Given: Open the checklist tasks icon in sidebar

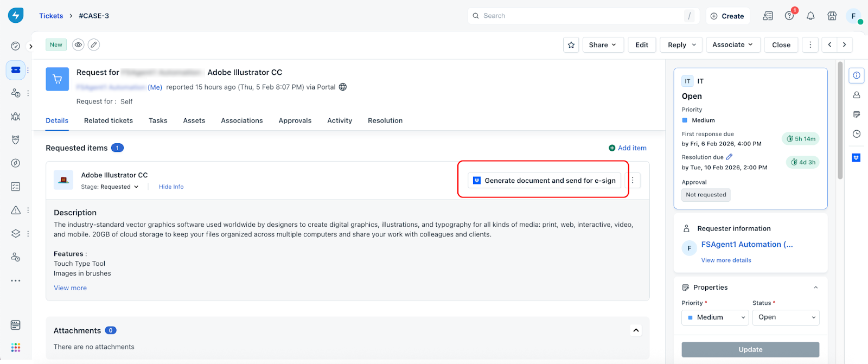Looking at the screenshot, I should [x=16, y=187].
